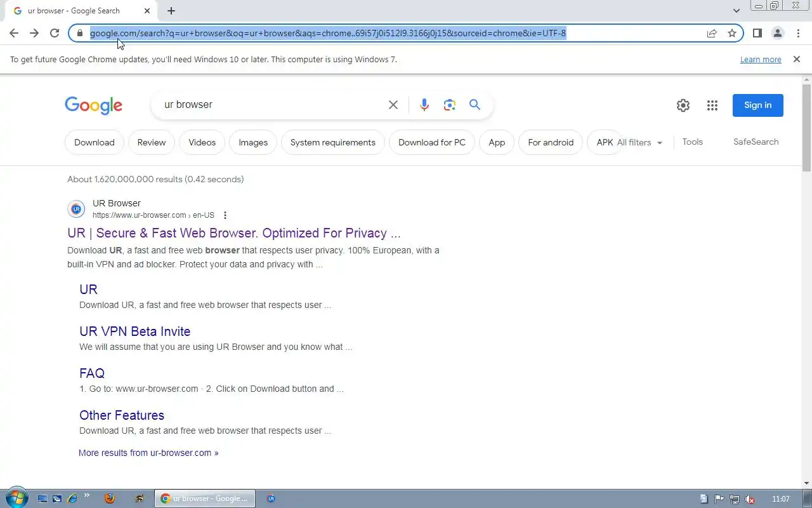
Task: Open the Learn more link
Action: (x=761, y=59)
